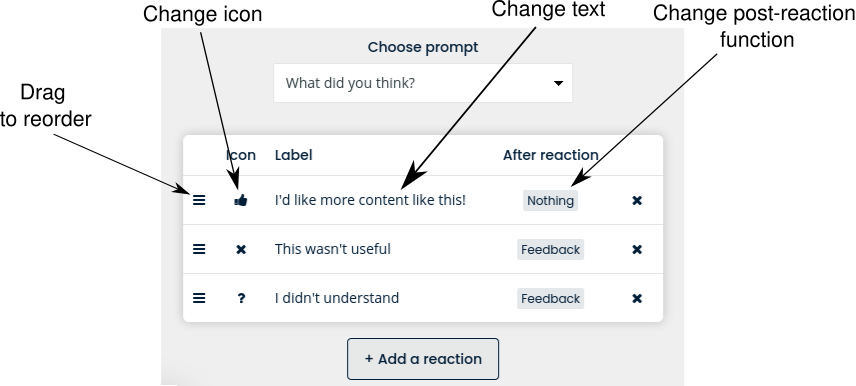Image resolution: width=856 pixels, height=386 pixels.
Task: Edit label text "I'd like more content like this!"
Action: click(x=370, y=200)
